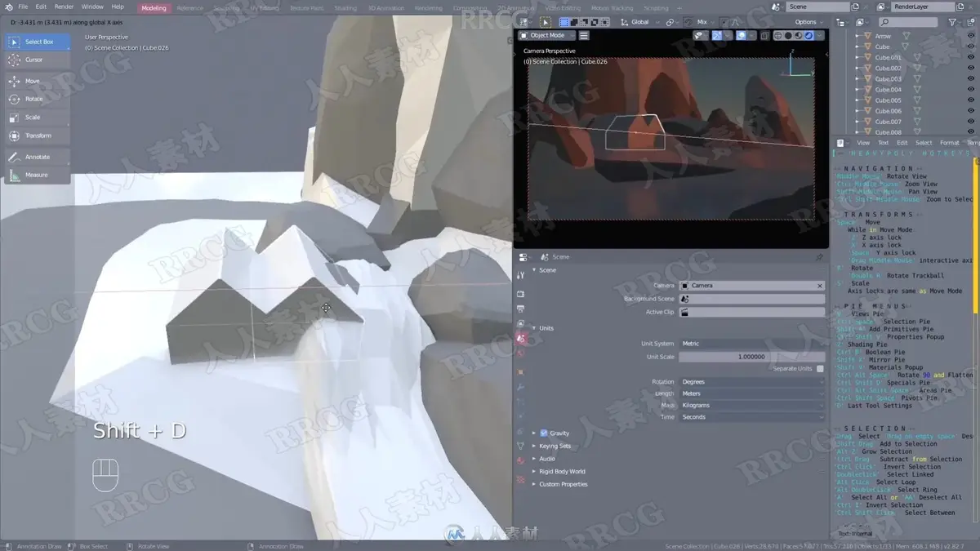Toggle Gravity checkbox
Screen dimensions: 980x551
tap(544, 433)
